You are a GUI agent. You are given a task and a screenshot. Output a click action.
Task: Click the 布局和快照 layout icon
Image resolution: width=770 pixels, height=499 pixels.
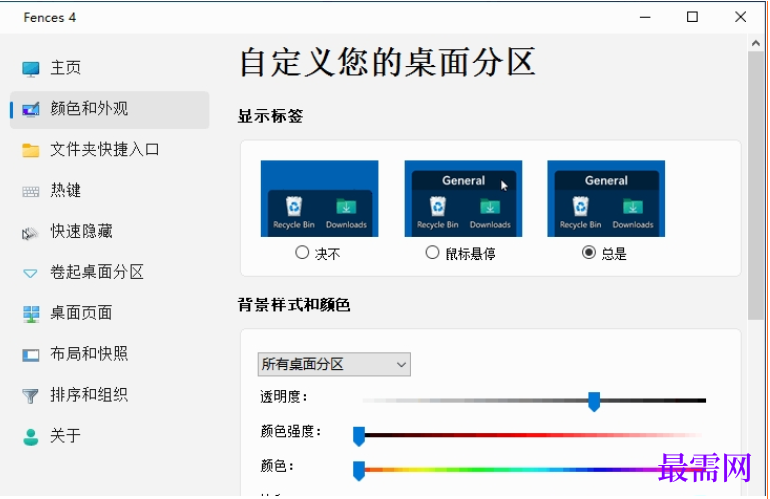pos(30,355)
